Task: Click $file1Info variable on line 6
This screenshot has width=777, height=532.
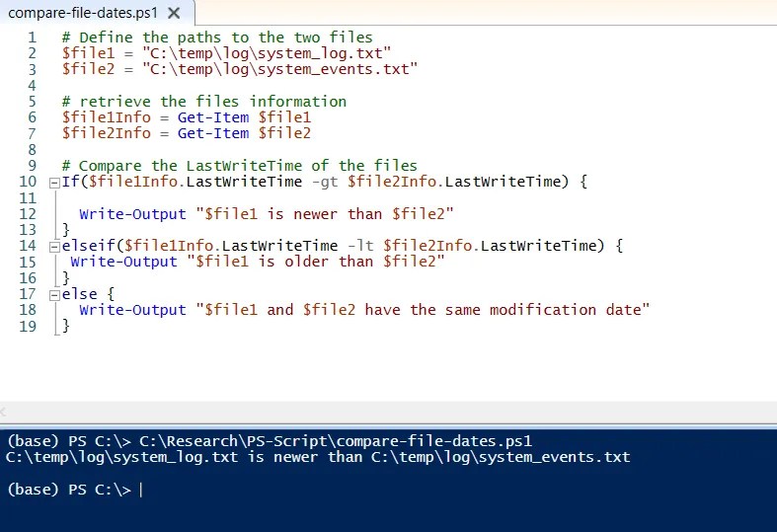Action: pos(106,117)
